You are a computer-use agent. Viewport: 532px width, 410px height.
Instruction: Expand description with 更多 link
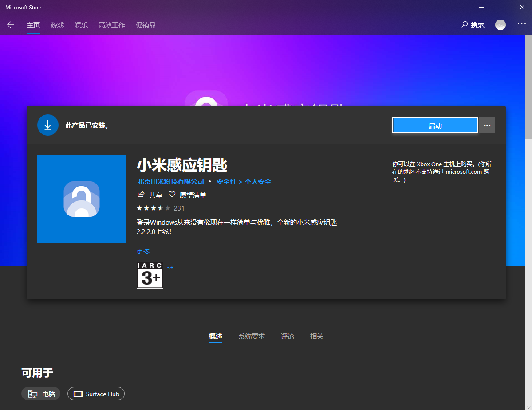143,251
